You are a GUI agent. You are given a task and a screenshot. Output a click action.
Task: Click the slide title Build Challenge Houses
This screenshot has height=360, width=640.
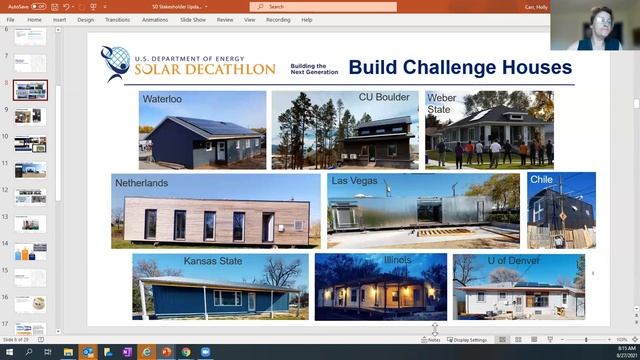[x=460, y=67]
